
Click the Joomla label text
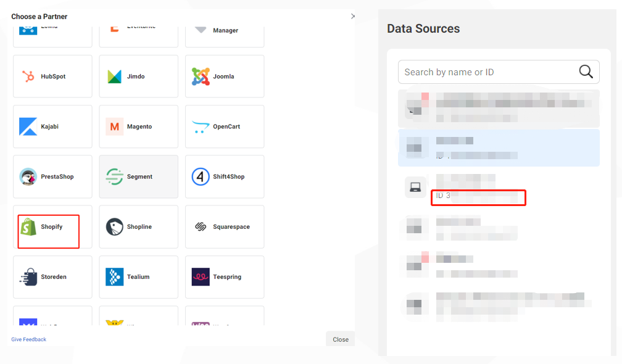[223, 77]
